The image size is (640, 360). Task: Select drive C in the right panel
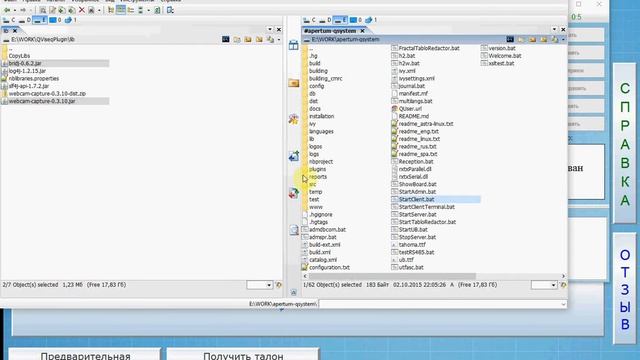pos(310,20)
